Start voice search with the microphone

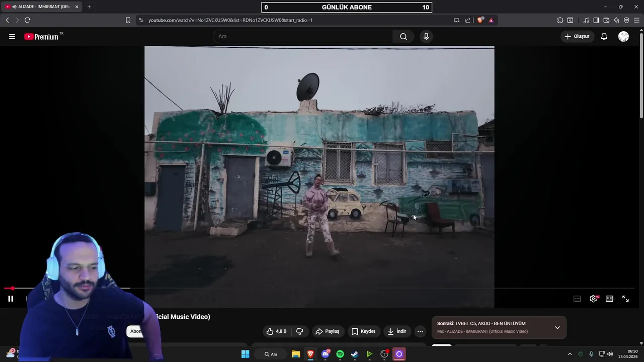[426, 36]
